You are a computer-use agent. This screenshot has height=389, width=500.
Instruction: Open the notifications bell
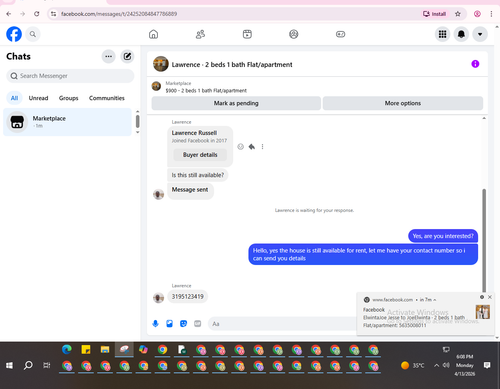pos(461,34)
